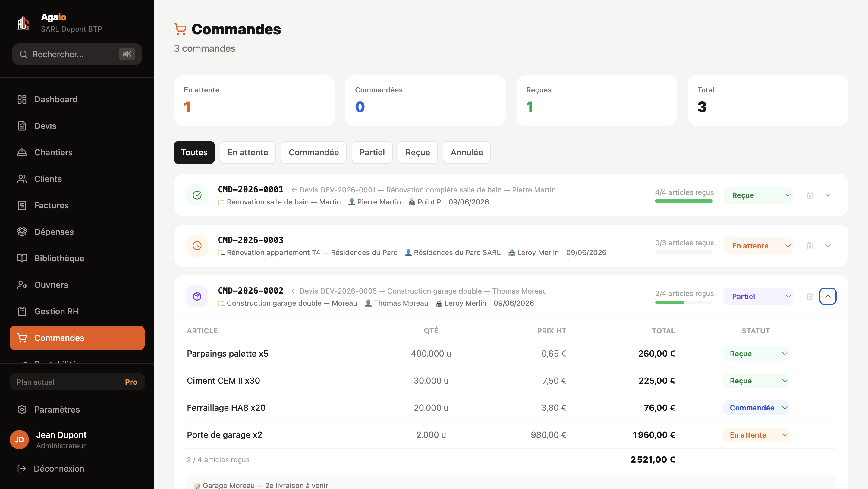Select the Toutes filter tab
868x489 pixels.
click(194, 152)
